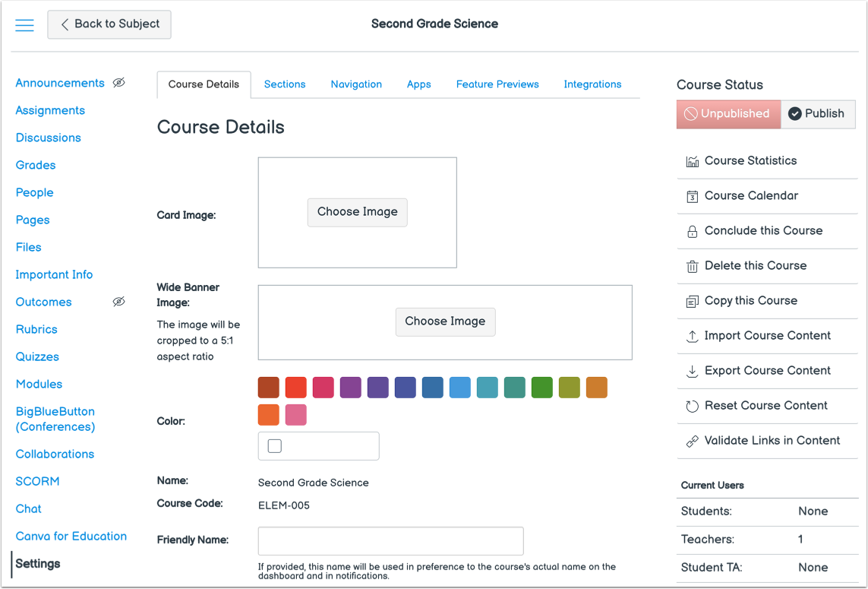
Task: Click the Conclude this Course link
Action: coord(762,230)
